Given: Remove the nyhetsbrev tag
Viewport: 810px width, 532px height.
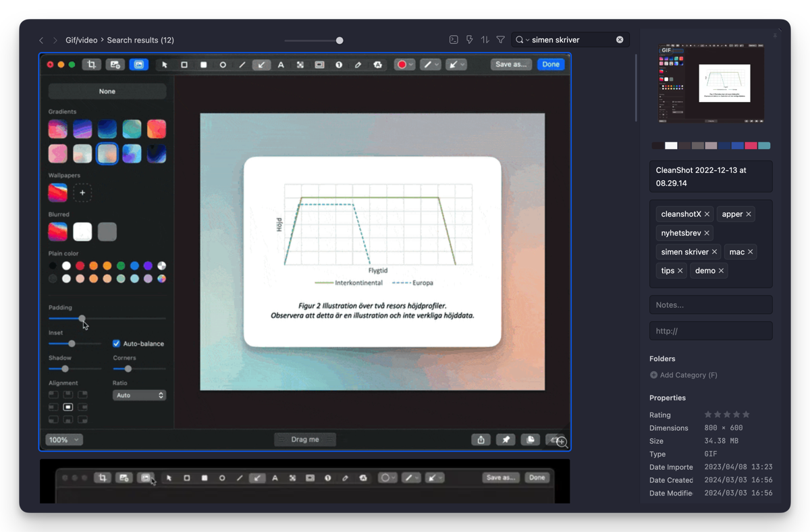Looking at the screenshot, I should coord(707,233).
